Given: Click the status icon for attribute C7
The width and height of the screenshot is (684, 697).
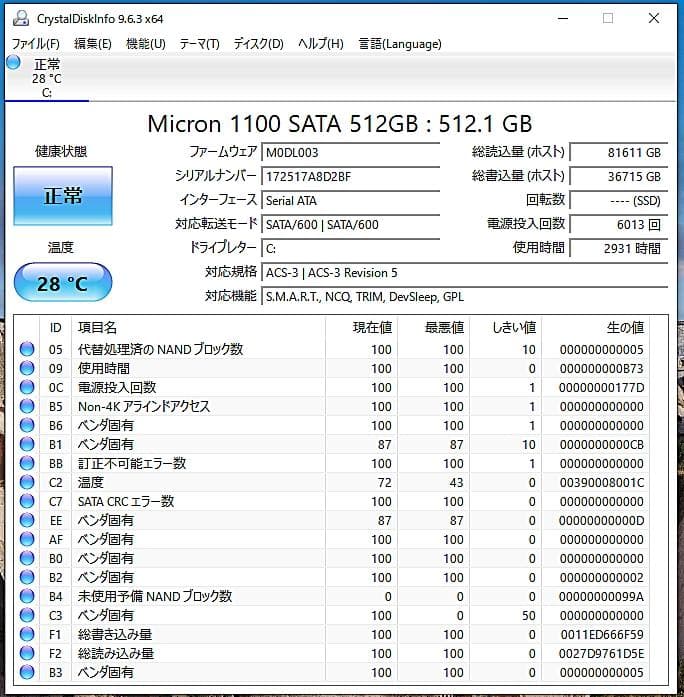Looking at the screenshot, I should coord(27,501).
